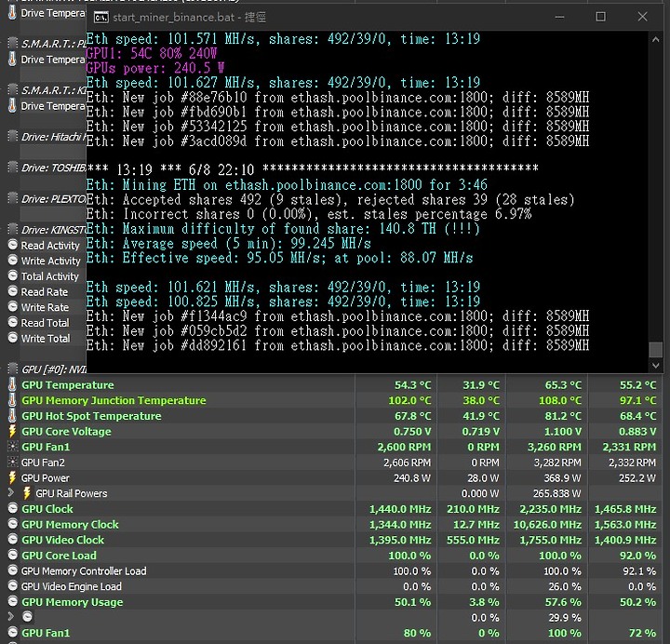670x644 pixels.
Task: Click icon beside Write Rate sensor
Action: coord(13,307)
